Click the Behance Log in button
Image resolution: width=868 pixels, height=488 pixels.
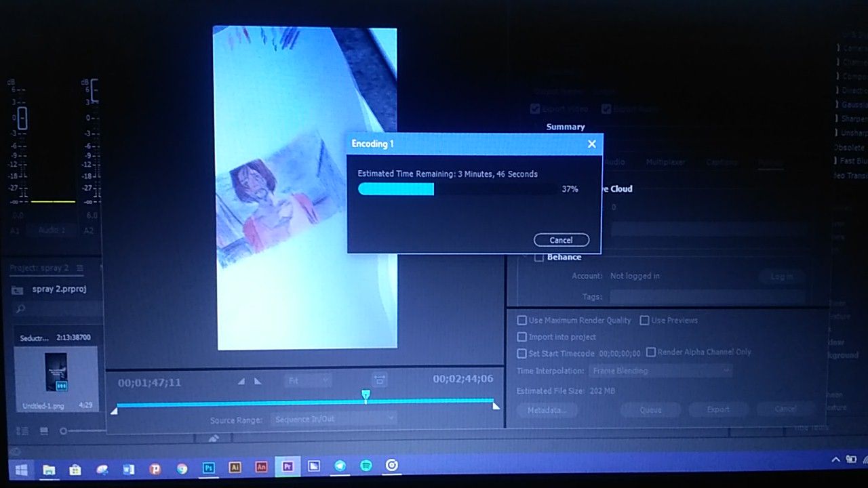pos(781,277)
